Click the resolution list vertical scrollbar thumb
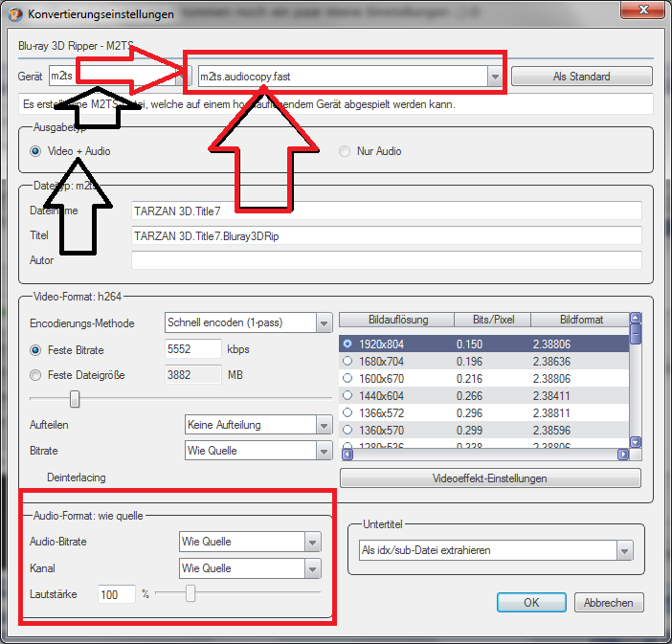This screenshot has width=672, height=644. [636, 334]
